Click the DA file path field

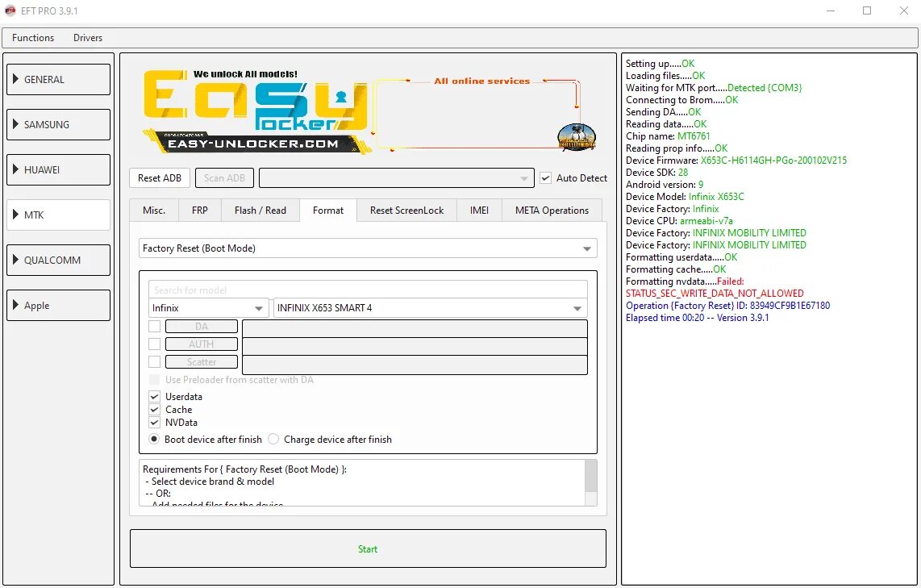pyautogui.click(x=415, y=327)
